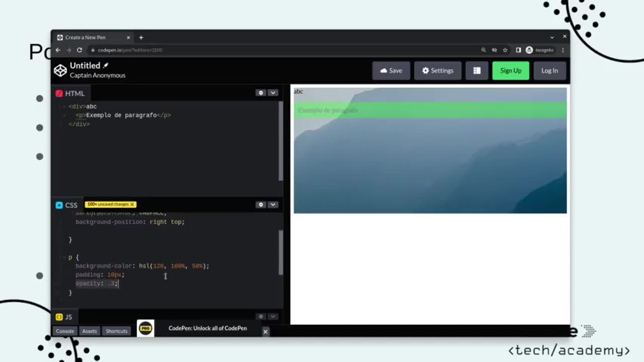Select the Create a New Pen tab
This screenshot has width=644, height=362.
tap(94, 37)
